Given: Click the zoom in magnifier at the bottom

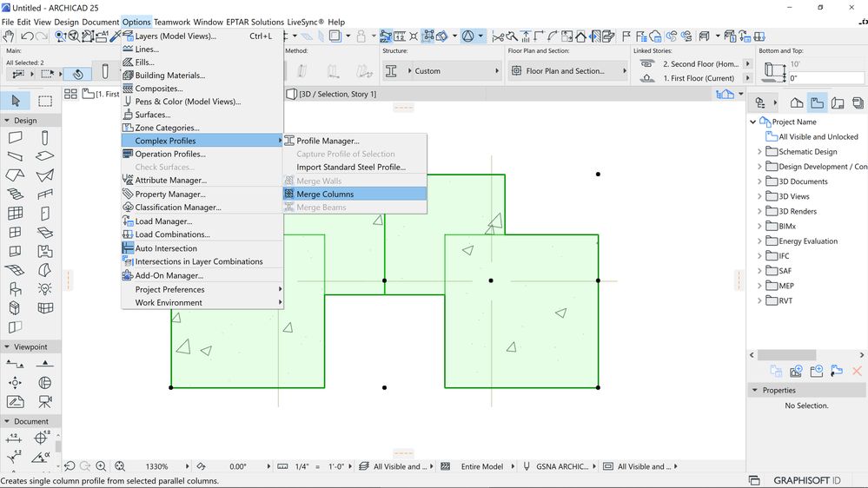Looking at the screenshot, I should click(101, 466).
